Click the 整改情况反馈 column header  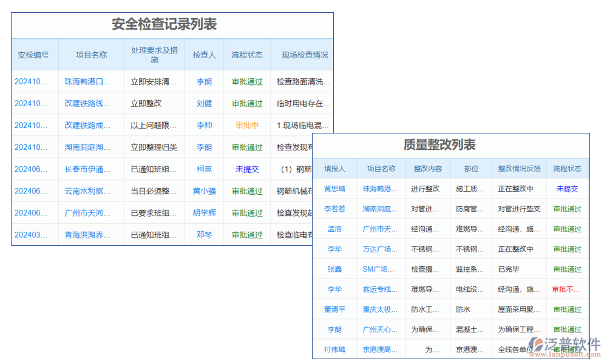tap(519, 168)
